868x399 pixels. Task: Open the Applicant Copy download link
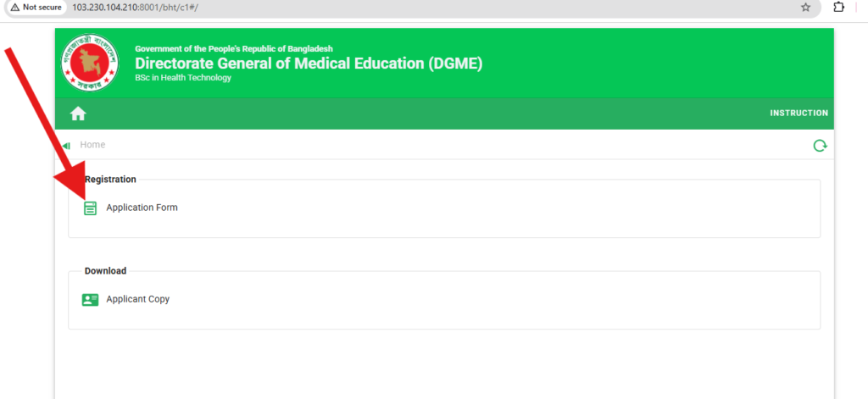pos(138,299)
